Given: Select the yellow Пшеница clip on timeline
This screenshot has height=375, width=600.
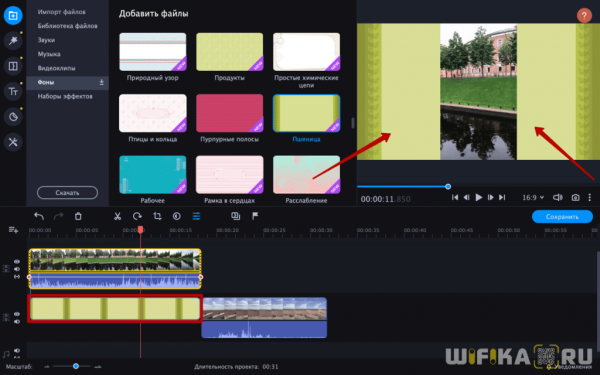Looking at the screenshot, I should click(x=115, y=308).
